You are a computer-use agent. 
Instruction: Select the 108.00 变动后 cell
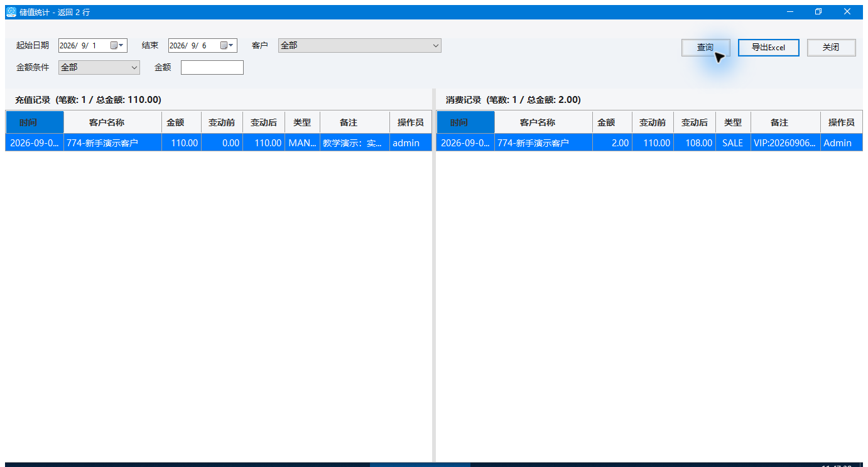pyautogui.click(x=695, y=142)
